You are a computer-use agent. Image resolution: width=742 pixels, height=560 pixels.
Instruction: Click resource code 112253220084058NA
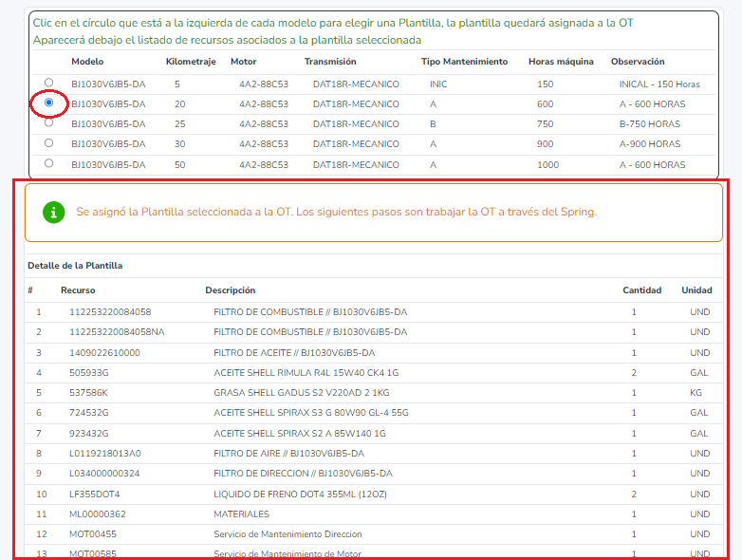[117, 332]
